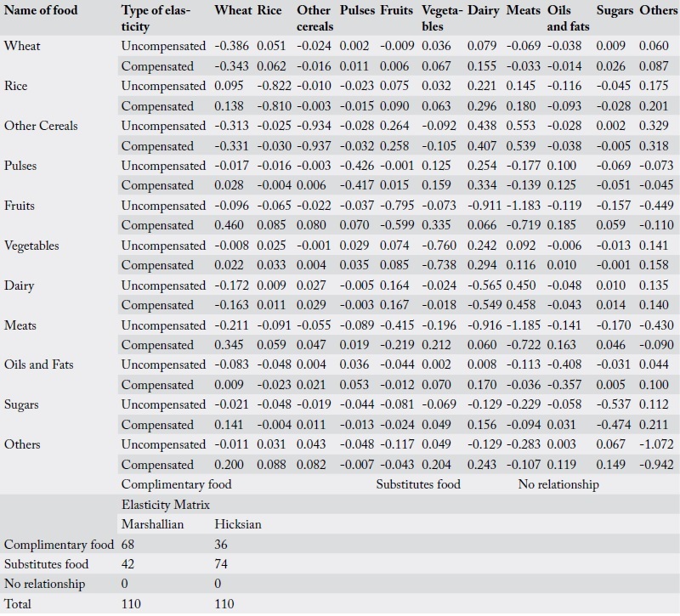Select Hicksian substitutes count 74
Image resolution: width=680 pixels, height=616 pixels.
pyautogui.click(x=221, y=564)
